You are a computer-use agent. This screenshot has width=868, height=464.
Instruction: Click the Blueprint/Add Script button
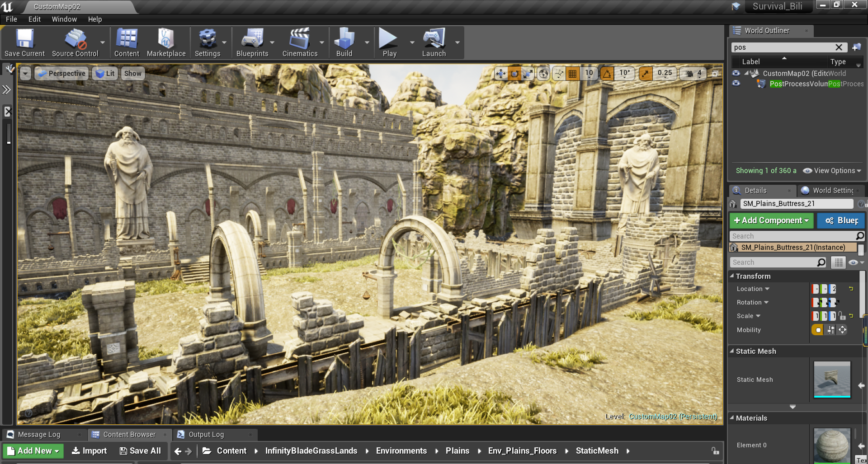click(x=841, y=220)
